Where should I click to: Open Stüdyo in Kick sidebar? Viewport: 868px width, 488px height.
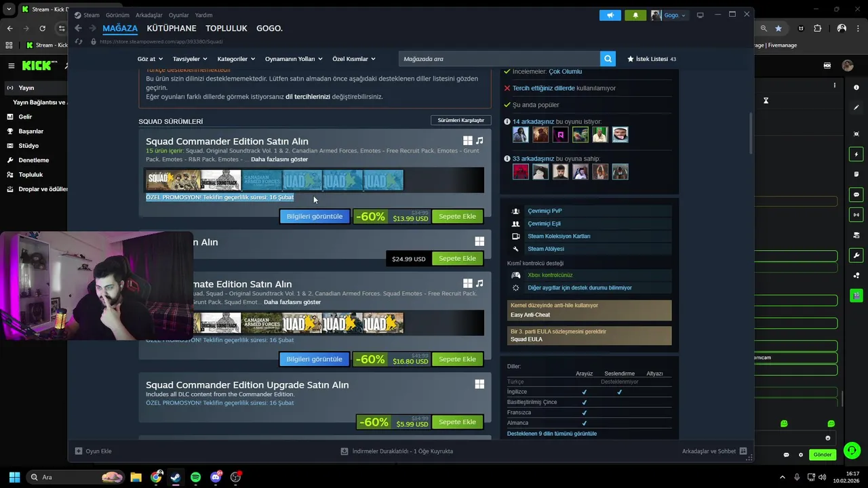click(x=28, y=146)
